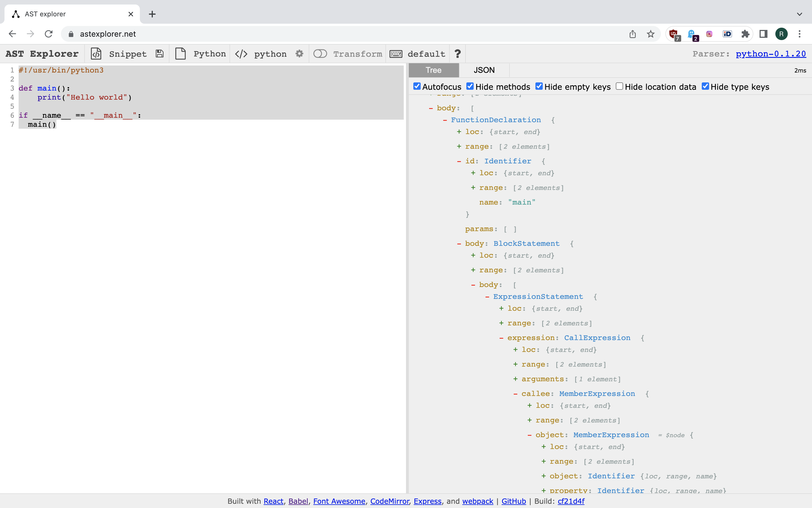Switch to the Tree tab
Viewport: 812px width, 508px height.
pyautogui.click(x=434, y=70)
